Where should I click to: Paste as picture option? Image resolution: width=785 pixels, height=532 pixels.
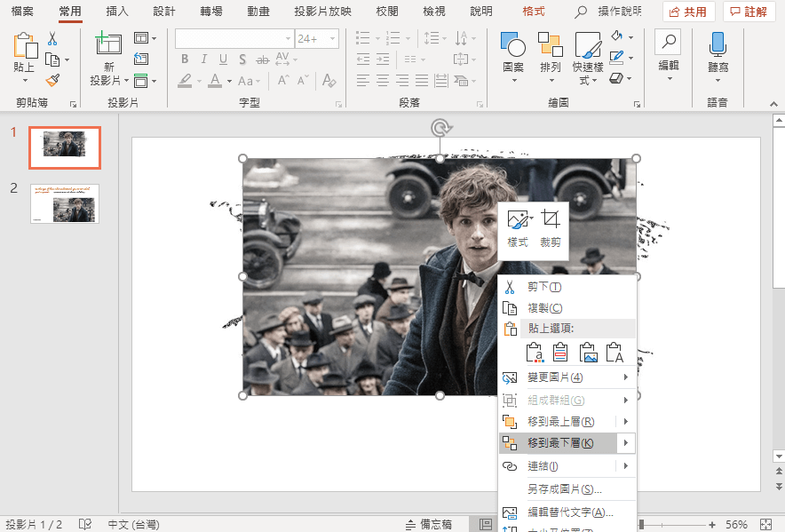[x=588, y=353]
